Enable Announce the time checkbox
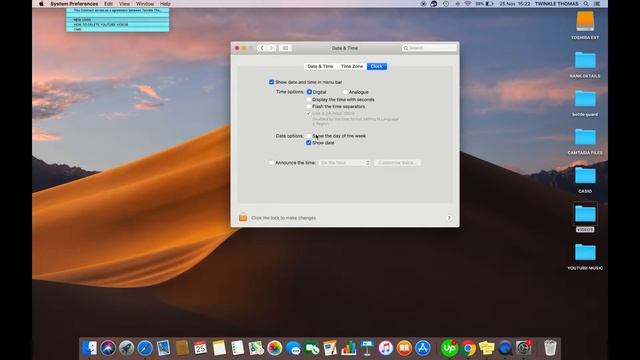This screenshot has height=360, width=640. (271, 162)
